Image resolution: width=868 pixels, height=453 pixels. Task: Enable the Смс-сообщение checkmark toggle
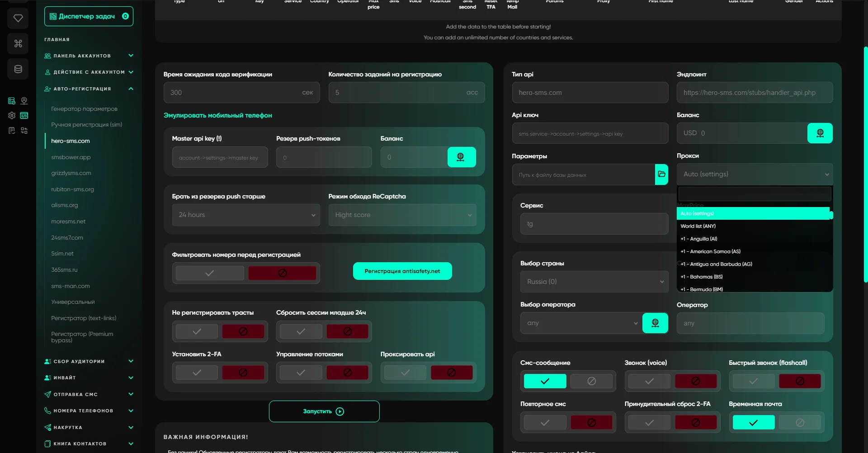[x=545, y=381]
